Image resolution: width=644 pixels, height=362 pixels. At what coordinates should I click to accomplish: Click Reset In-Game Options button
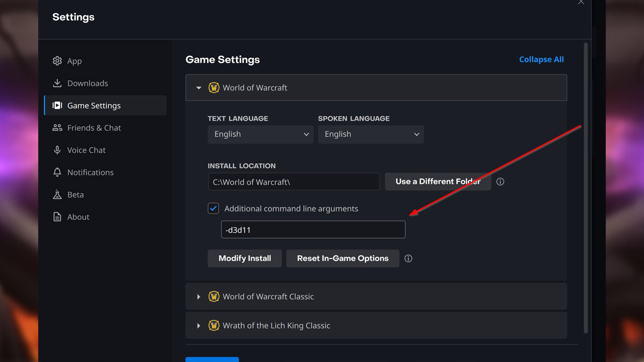click(x=342, y=258)
